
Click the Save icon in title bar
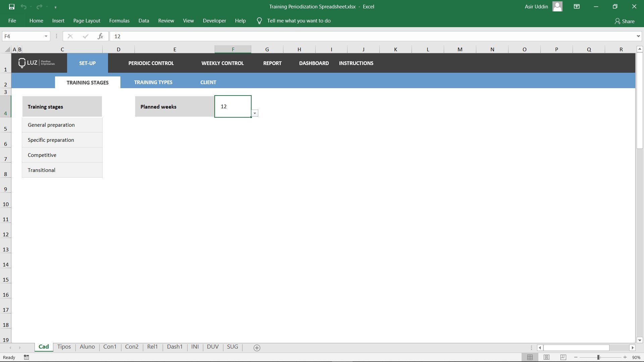click(x=12, y=7)
